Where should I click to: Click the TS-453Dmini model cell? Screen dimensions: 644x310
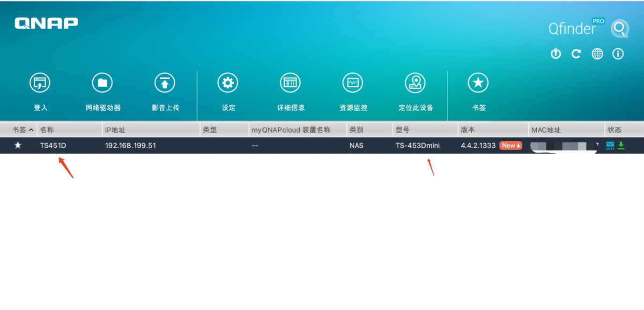click(418, 145)
